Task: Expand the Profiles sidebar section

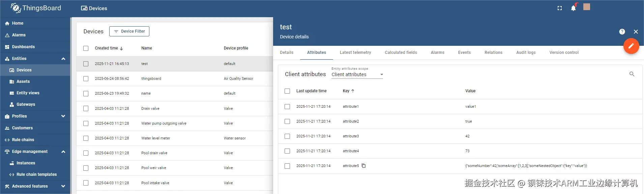Action: click(63, 116)
